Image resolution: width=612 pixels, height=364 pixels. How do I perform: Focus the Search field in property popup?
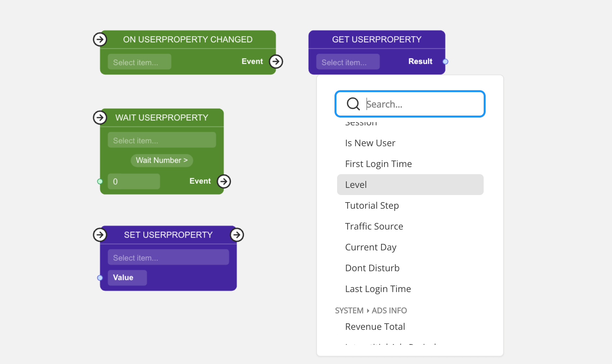(420, 104)
